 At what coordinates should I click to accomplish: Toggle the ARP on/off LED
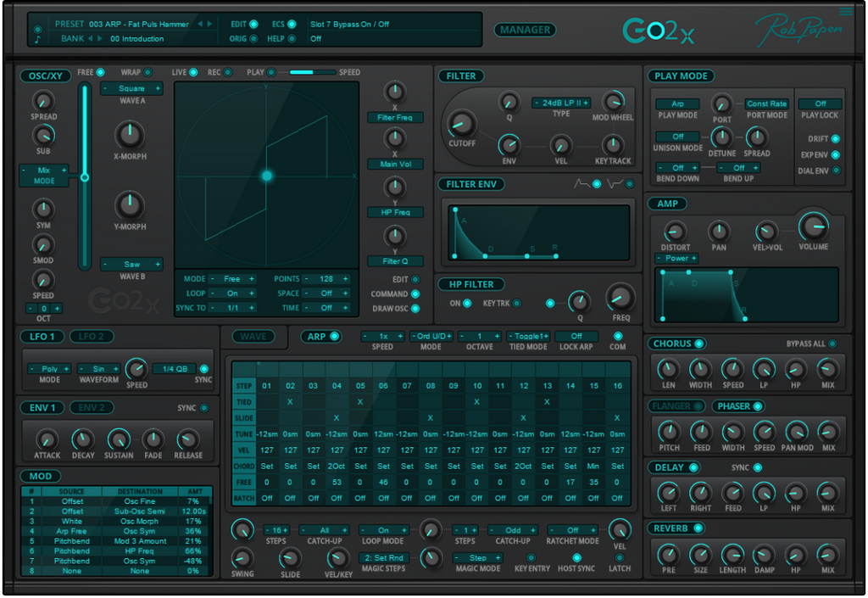click(x=334, y=336)
